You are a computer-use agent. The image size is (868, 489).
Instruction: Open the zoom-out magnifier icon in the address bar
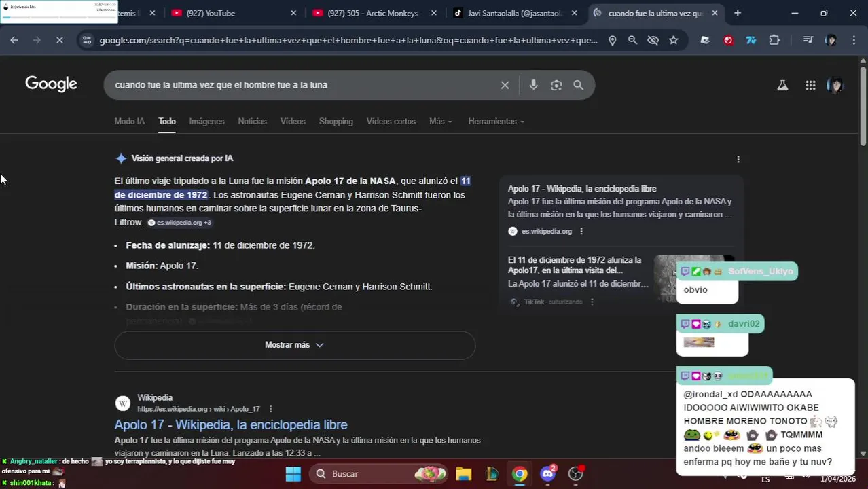pyautogui.click(x=632, y=40)
